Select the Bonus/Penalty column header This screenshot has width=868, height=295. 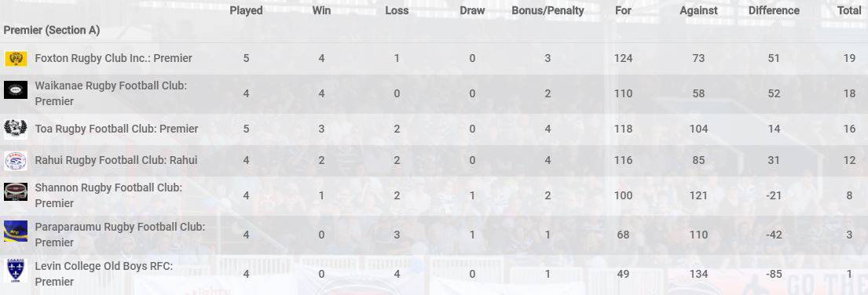(548, 10)
